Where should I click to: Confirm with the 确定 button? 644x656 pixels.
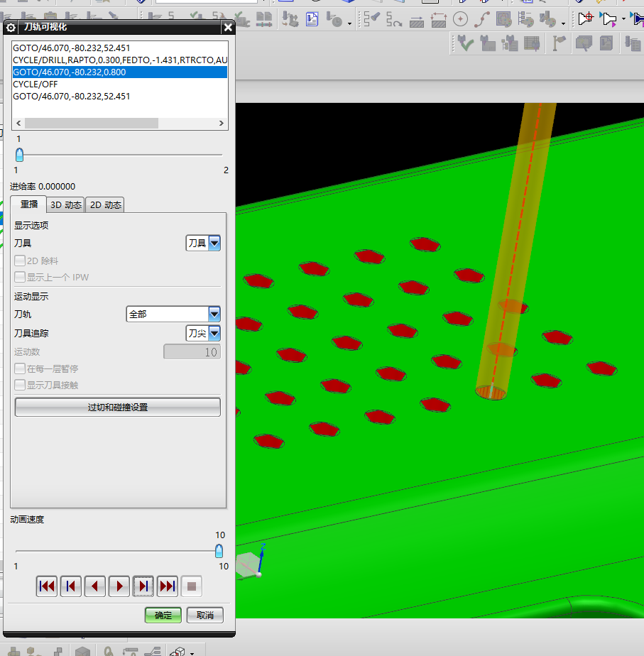pos(163,615)
